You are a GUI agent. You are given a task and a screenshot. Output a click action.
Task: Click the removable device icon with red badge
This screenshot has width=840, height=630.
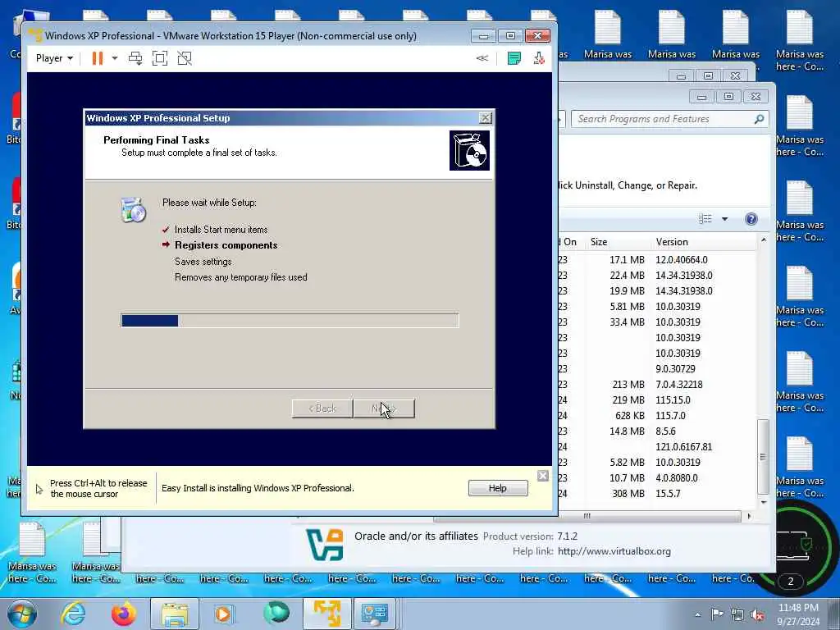[539, 58]
